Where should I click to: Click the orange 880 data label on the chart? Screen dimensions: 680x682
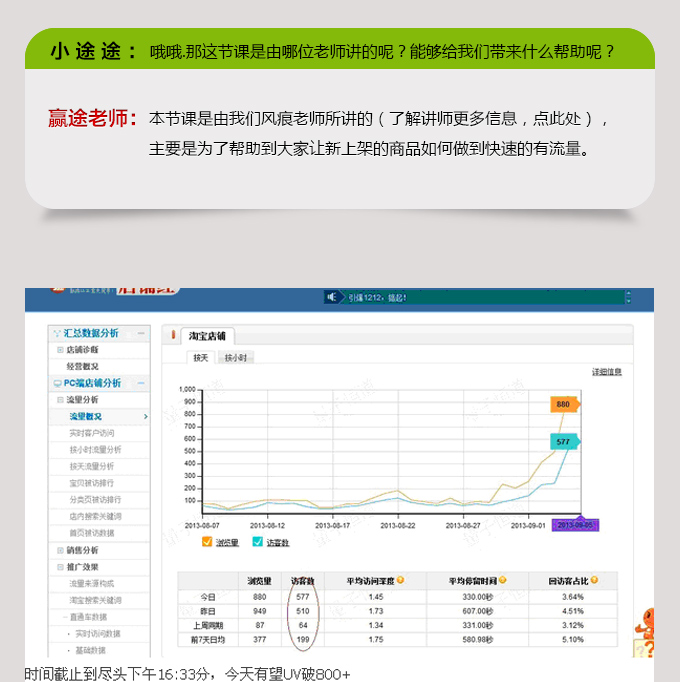564,404
